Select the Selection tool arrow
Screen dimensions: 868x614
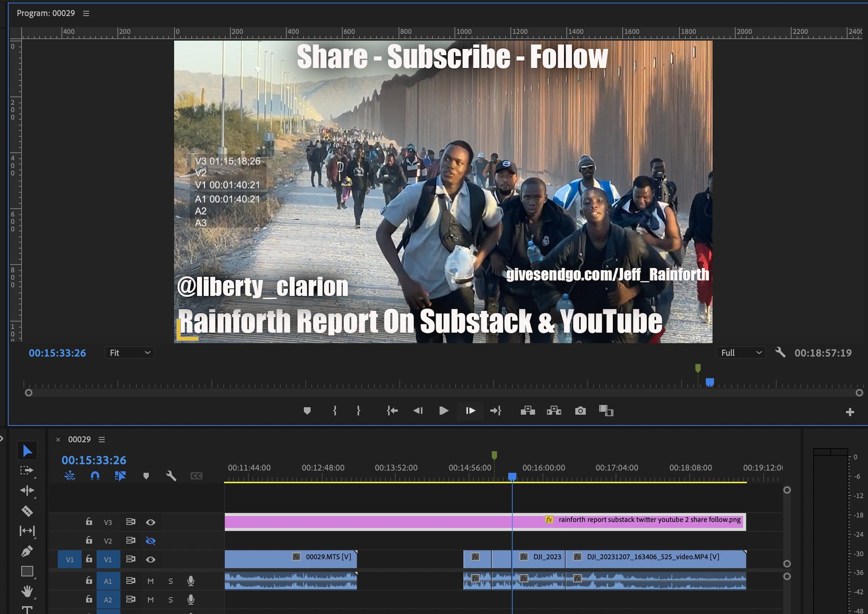(27, 451)
